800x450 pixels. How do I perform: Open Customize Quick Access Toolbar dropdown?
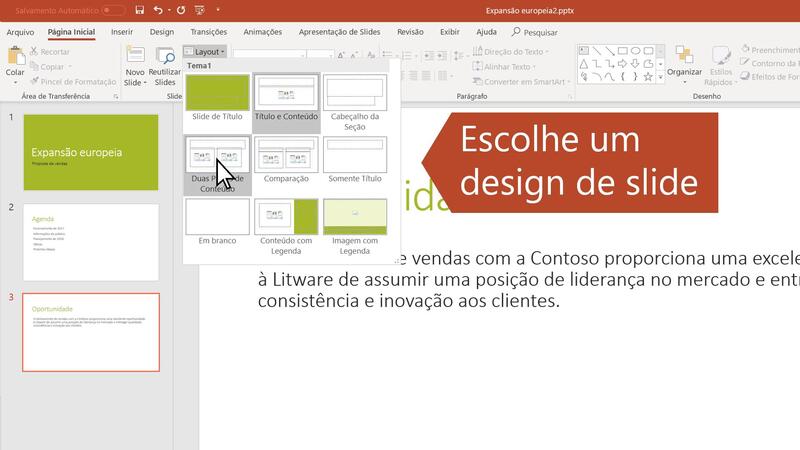pos(217,10)
